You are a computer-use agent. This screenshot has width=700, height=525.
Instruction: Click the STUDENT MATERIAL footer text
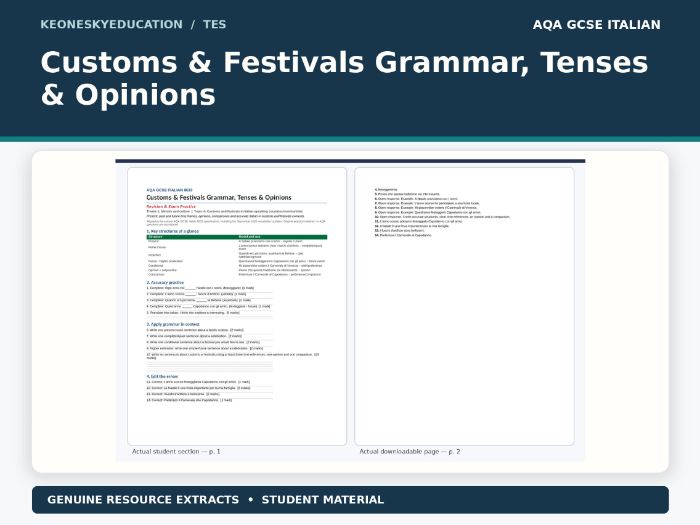(x=323, y=500)
